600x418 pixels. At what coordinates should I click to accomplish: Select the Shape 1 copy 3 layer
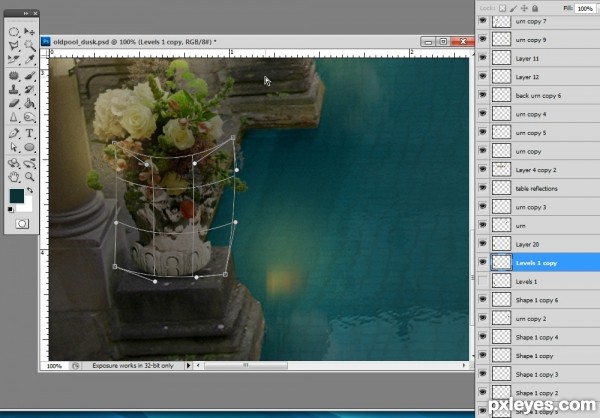click(538, 374)
